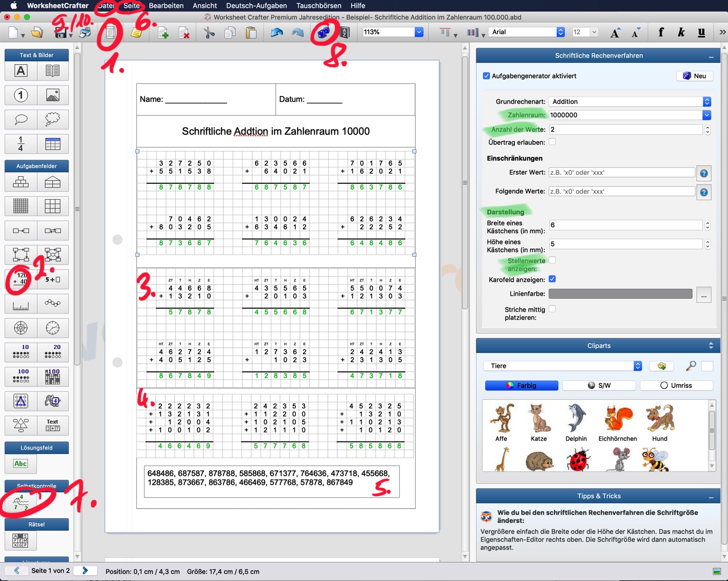
Task: Select the Umriss clipart style
Action: (x=676, y=385)
